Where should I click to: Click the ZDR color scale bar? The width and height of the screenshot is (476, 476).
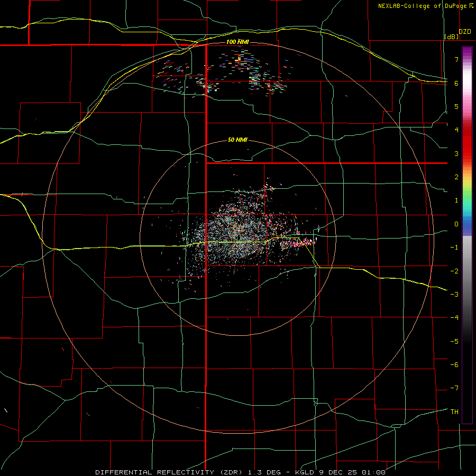click(x=467, y=235)
